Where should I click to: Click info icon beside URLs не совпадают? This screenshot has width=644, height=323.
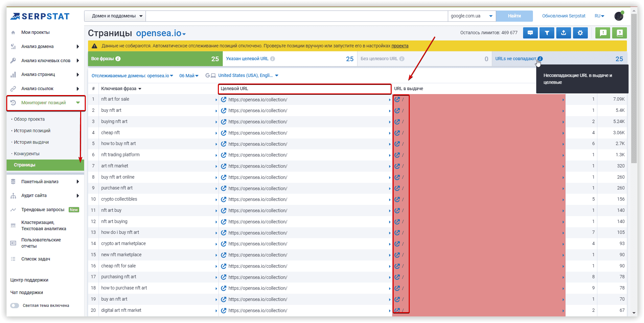point(540,59)
